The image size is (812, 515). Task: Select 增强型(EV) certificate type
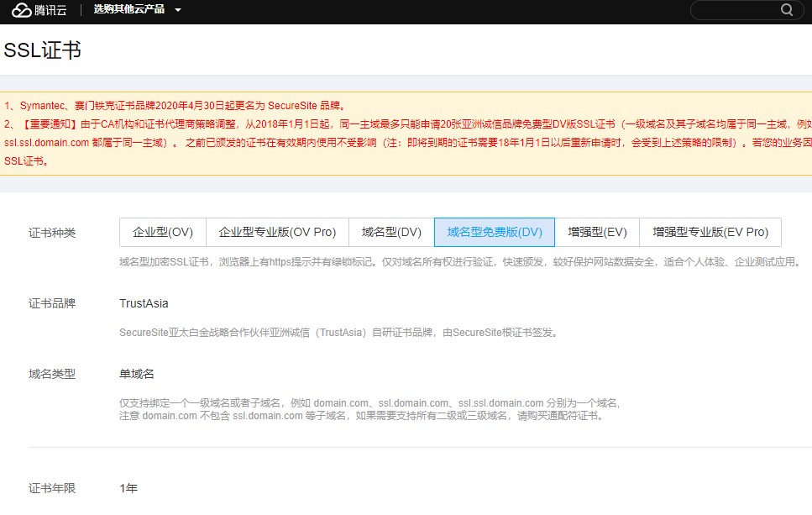595,232
